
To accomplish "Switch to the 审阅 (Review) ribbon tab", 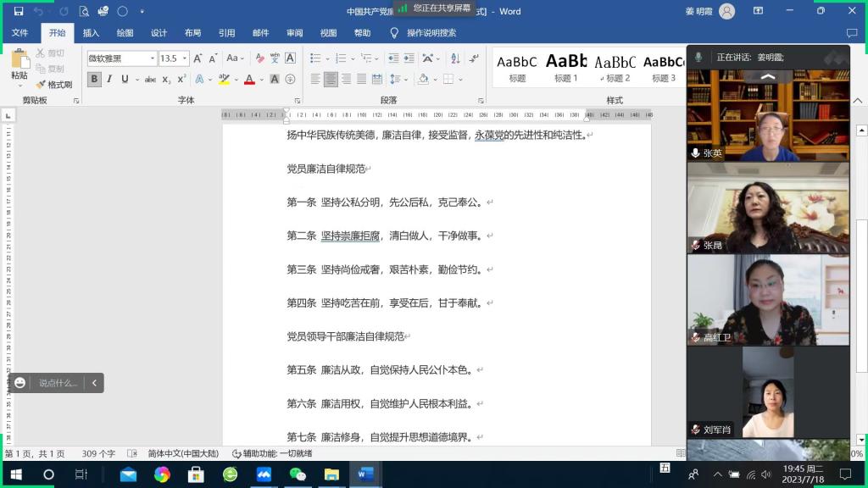I will pyautogui.click(x=294, y=33).
